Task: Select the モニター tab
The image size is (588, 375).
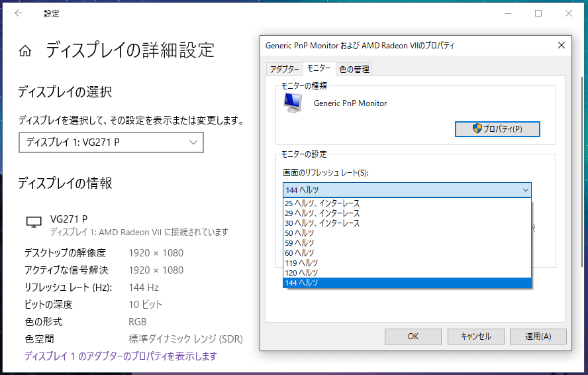Action: coord(318,68)
